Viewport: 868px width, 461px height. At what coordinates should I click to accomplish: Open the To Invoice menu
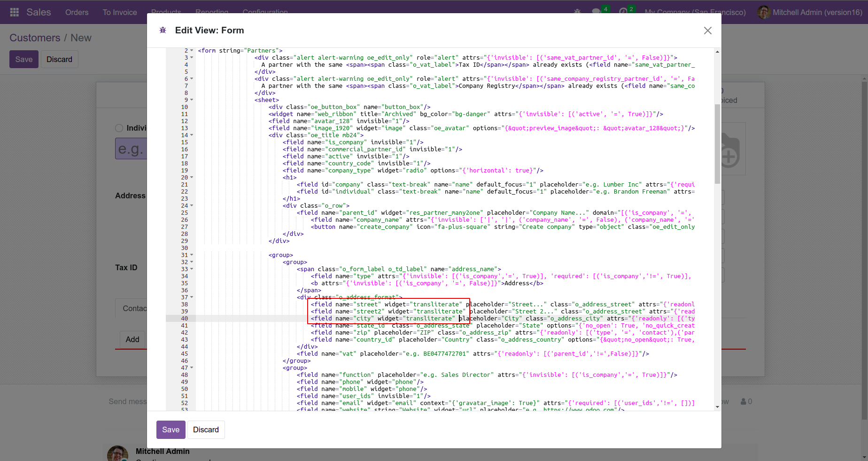pos(120,12)
